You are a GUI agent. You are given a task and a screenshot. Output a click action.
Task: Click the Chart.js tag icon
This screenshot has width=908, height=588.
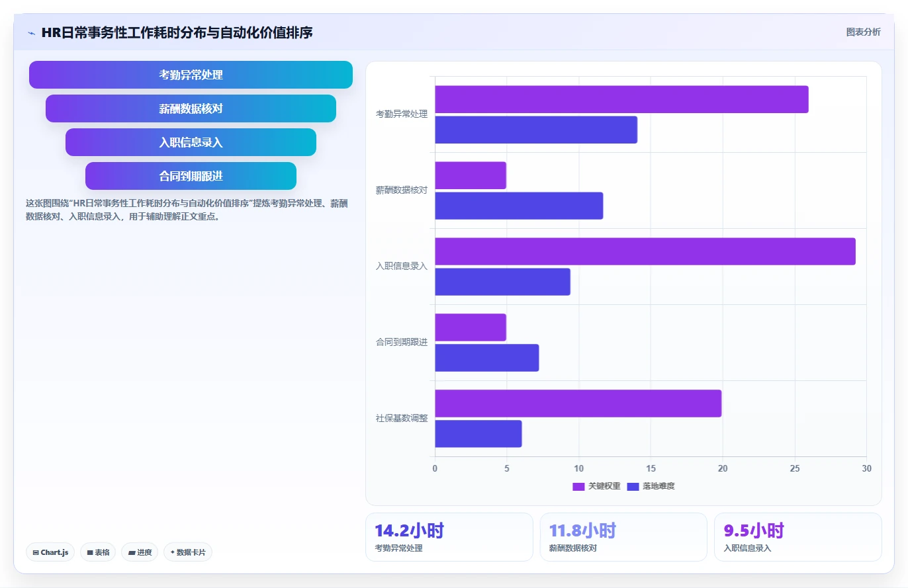pyautogui.click(x=35, y=552)
